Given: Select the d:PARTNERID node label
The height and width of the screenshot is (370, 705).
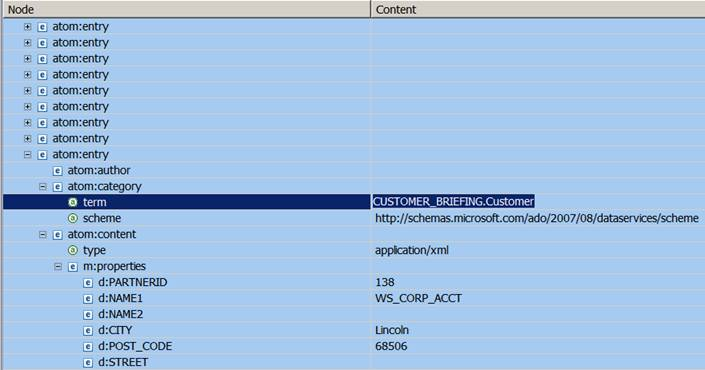Looking at the screenshot, I should [133, 282].
